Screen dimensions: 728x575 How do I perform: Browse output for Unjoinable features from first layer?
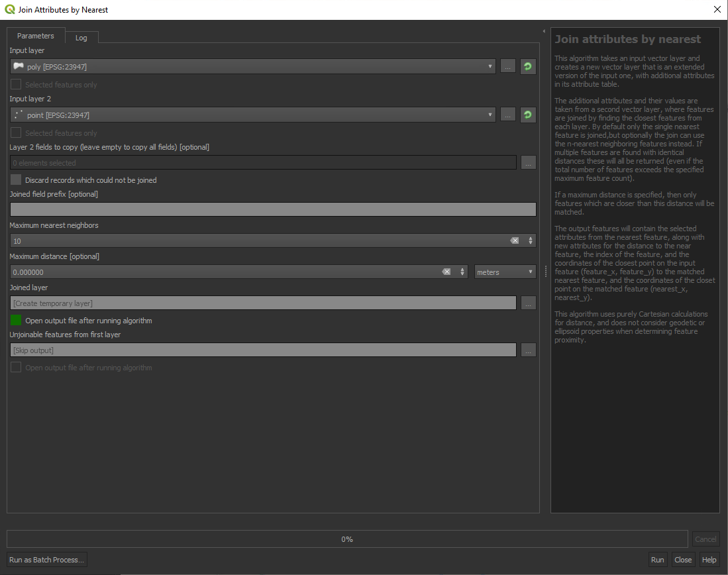528,350
